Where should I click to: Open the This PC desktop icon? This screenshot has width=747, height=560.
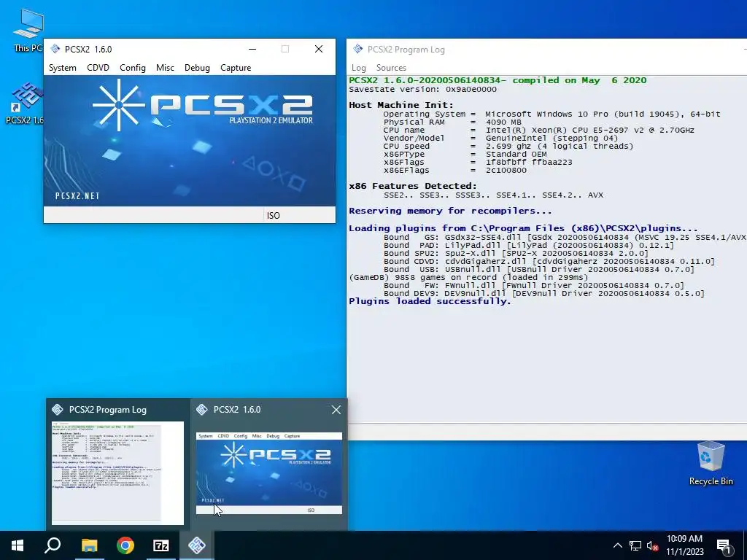(x=28, y=30)
